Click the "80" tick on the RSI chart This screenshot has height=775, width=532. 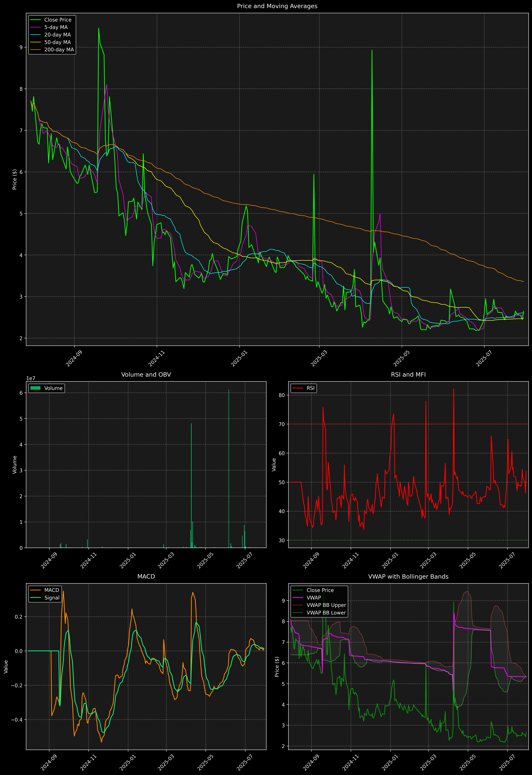(x=282, y=395)
